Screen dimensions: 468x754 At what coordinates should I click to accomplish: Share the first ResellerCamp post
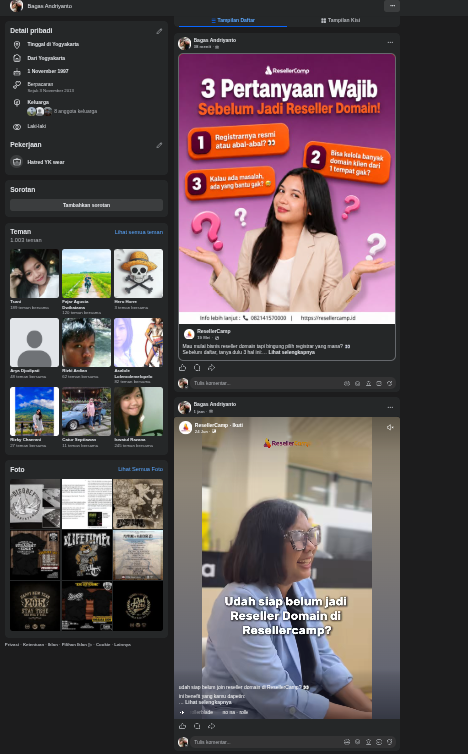(x=211, y=368)
